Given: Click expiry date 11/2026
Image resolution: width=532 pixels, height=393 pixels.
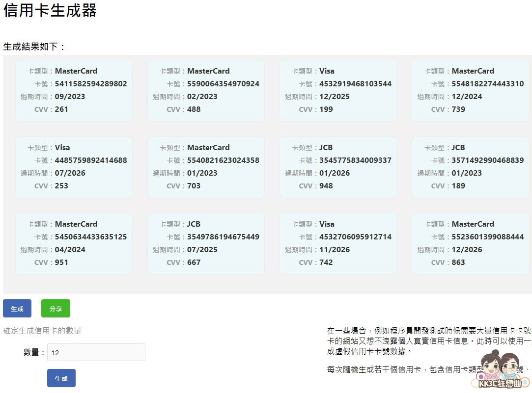Looking at the screenshot, I should (x=335, y=250).
